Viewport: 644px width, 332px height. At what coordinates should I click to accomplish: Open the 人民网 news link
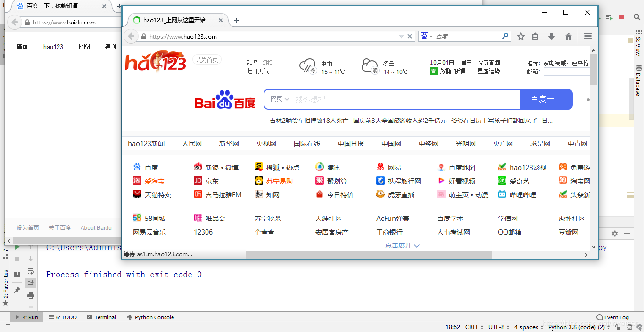192,144
